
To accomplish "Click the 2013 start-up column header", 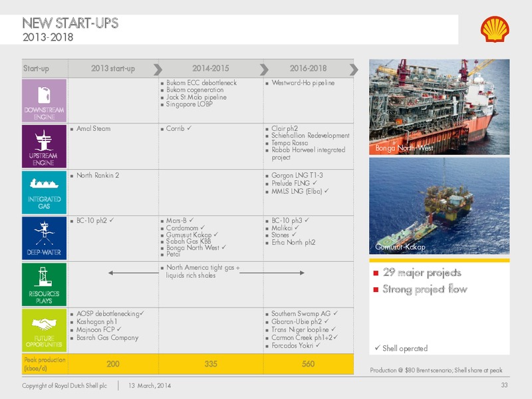I will pyautogui.click(x=113, y=68).
